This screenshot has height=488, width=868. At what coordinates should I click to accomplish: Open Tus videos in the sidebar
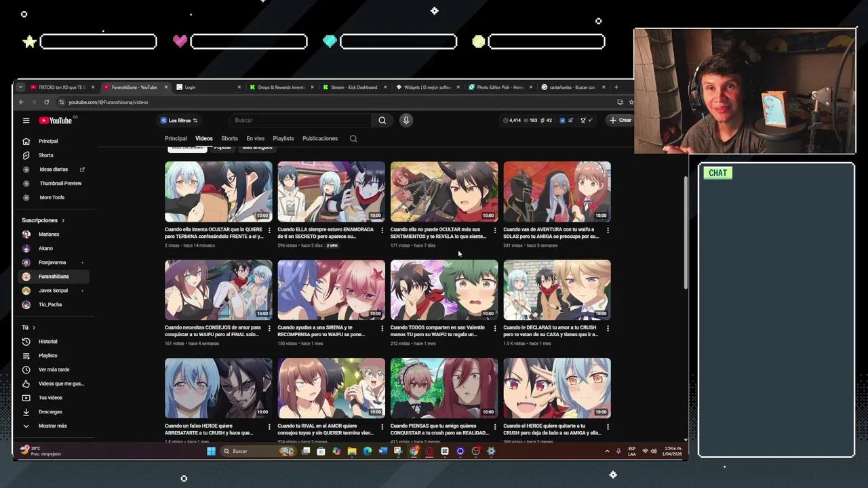click(54, 398)
